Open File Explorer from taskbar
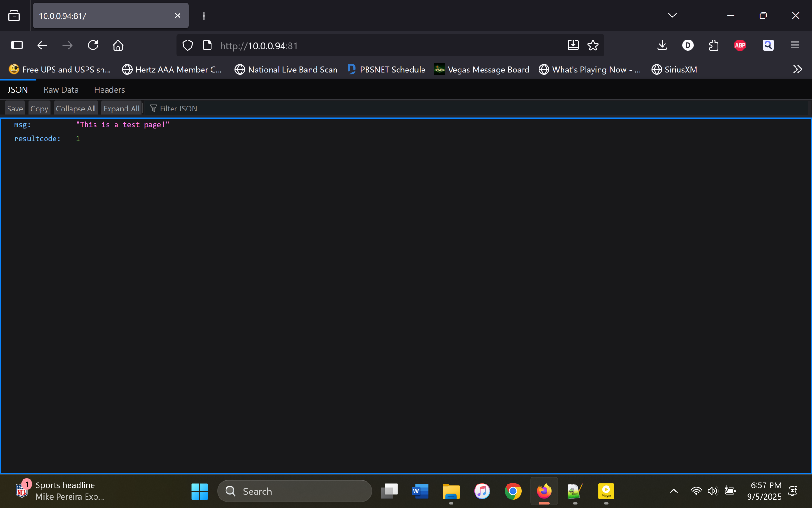The image size is (812, 508). 451,491
